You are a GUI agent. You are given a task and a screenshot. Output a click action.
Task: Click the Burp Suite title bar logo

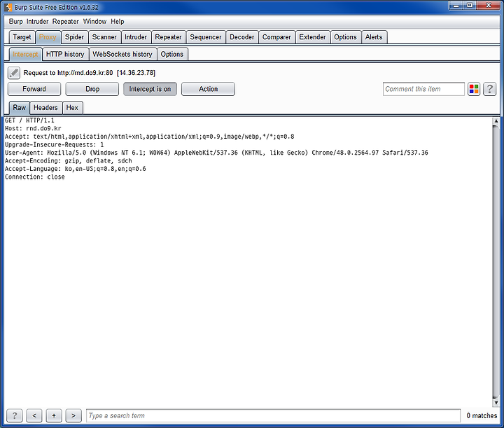click(8, 7)
